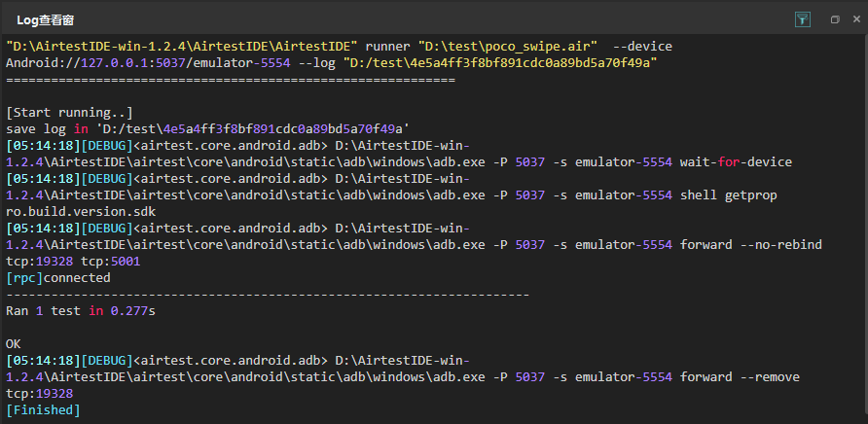868x424 pixels.
Task: Open the log filter funnel icon
Action: 802,19
